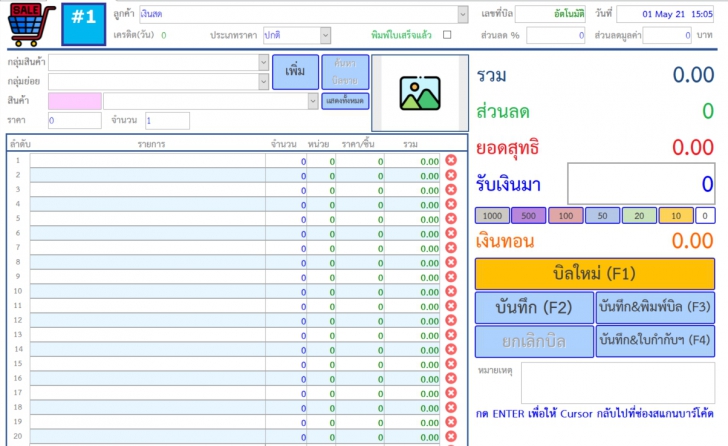Tap the purple 500 banknote button
The image size is (728, 446).
point(528,216)
